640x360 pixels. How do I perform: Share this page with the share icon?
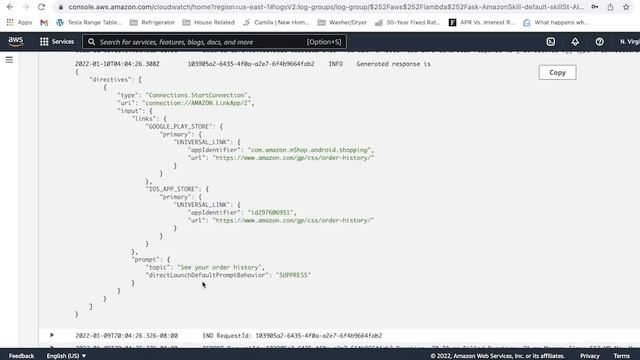[x=610, y=7]
